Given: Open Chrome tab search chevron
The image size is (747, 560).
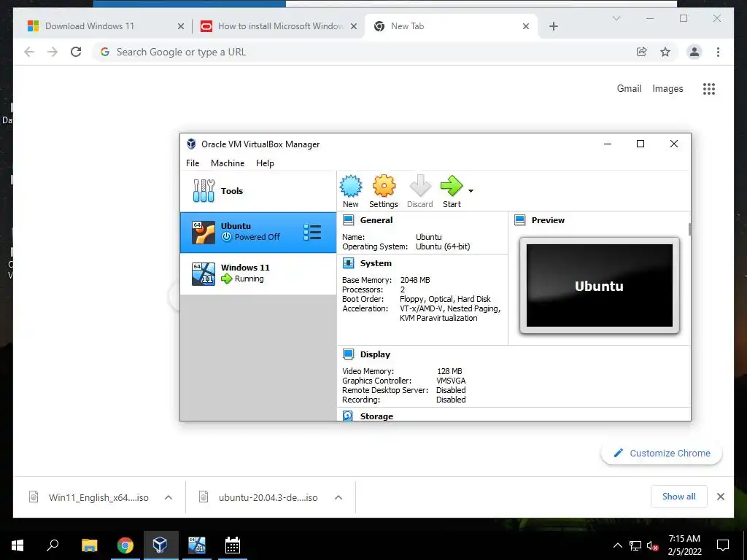Looking at the screenshot, I should [616, 18].
